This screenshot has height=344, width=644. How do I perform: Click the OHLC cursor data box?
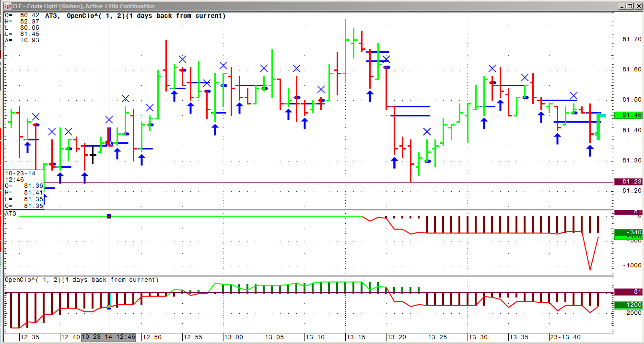24,189
